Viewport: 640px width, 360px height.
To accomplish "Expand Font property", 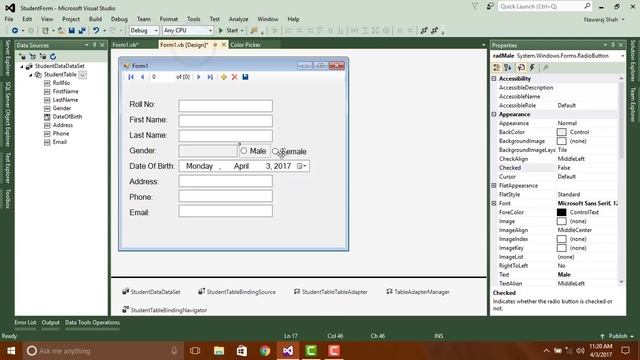I will coord(494,203).
